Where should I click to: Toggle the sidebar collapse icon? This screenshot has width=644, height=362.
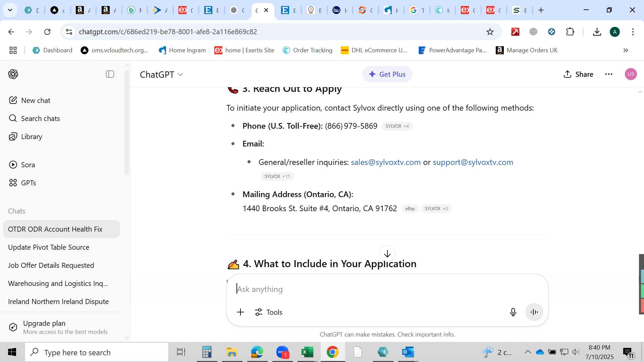[110, 74]
